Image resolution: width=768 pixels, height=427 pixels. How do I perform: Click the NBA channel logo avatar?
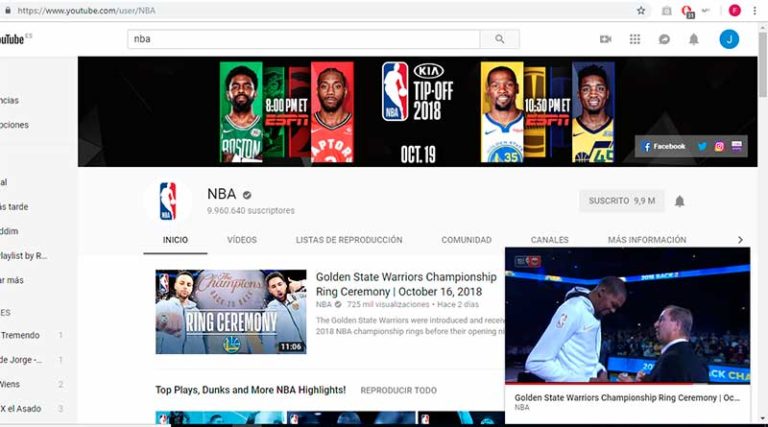pos(168,201)
